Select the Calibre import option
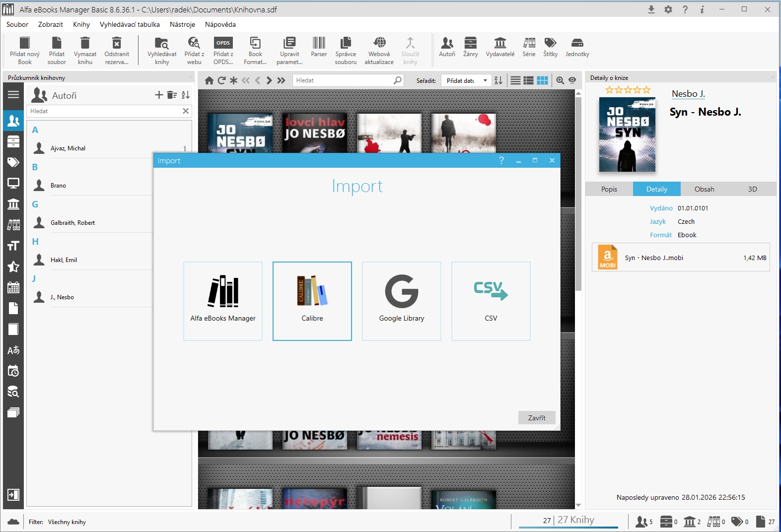 (x=312, y=301)
